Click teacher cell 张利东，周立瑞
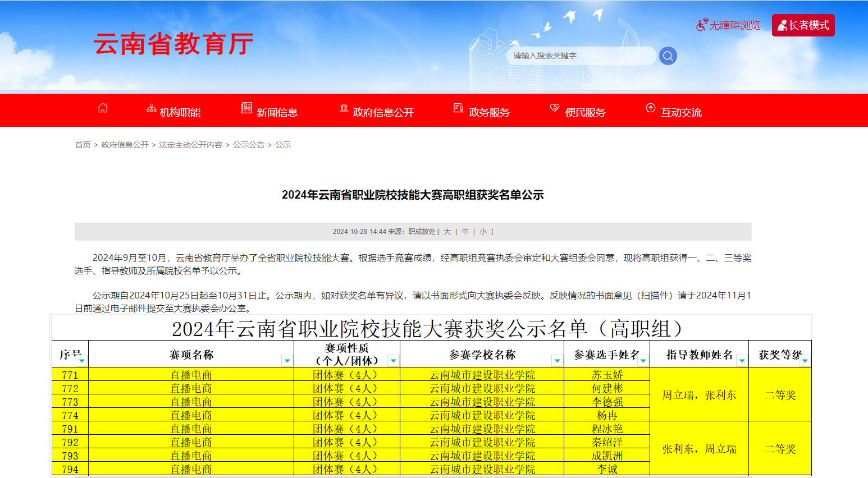The height and width of the screenshot is (478, 868). coord(699,449)
